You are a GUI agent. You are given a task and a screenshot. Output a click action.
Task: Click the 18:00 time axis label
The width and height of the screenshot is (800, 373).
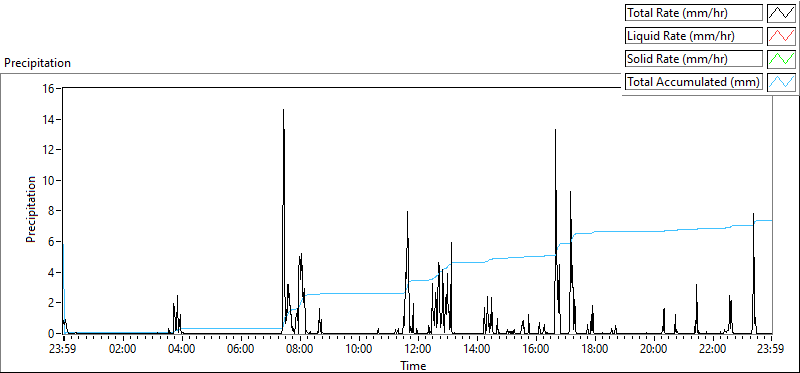(x=595, y=350)
